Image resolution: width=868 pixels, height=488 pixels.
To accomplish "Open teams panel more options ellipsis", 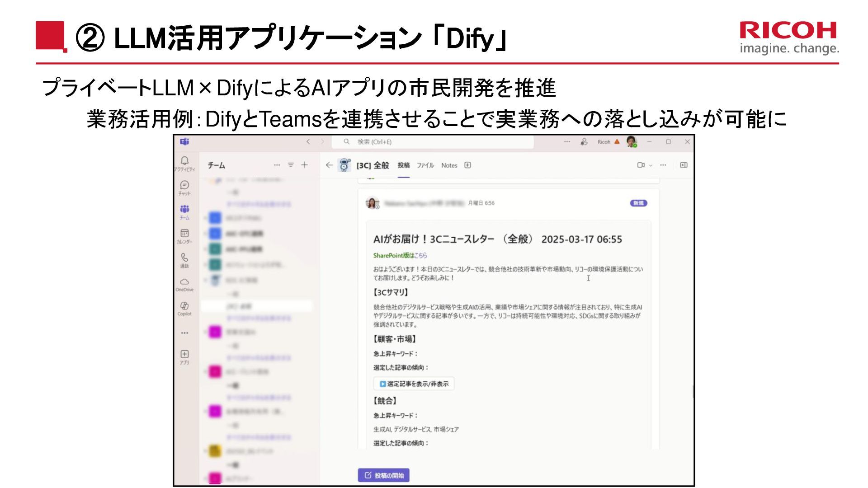I will (x=277, y=165).
